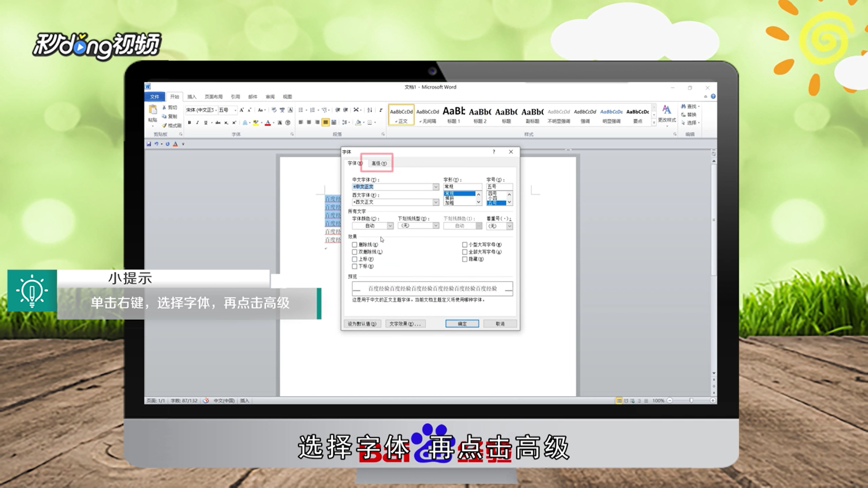Viewport: 868px width, 488px height.
Task: Open the emphasis mark (着重号) dropdown
Action: 509,226
